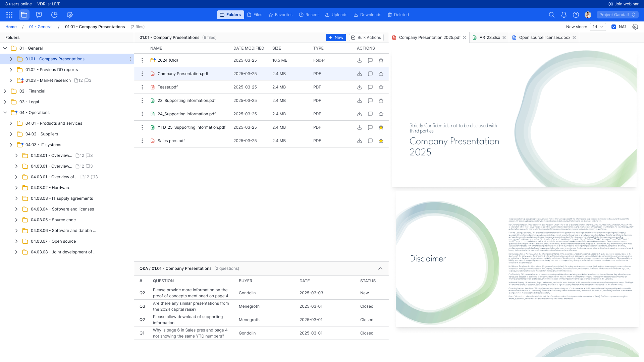Open the row menu for Sales pres.pdf
The width and height of the screenshot is (644, 362).
click(142, 141)
